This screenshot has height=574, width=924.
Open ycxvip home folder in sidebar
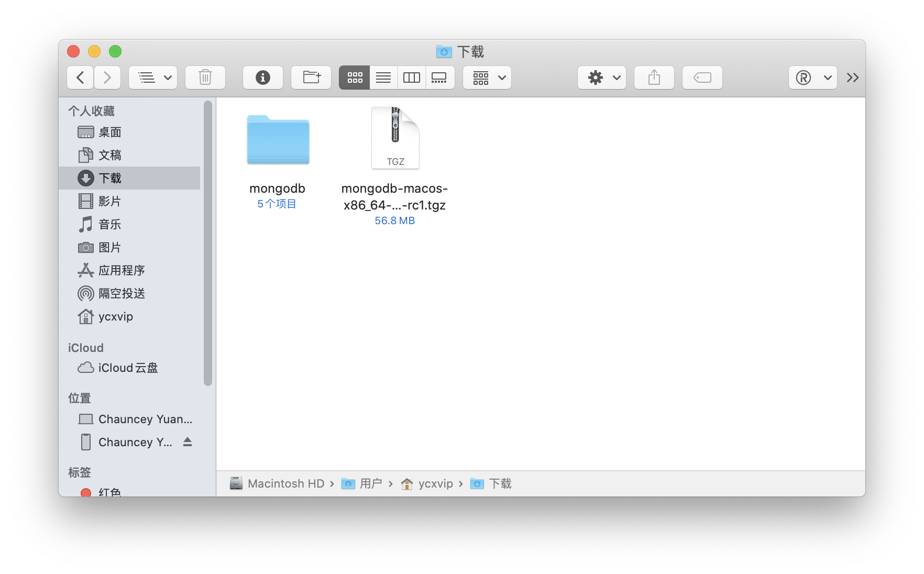[129, 316]
